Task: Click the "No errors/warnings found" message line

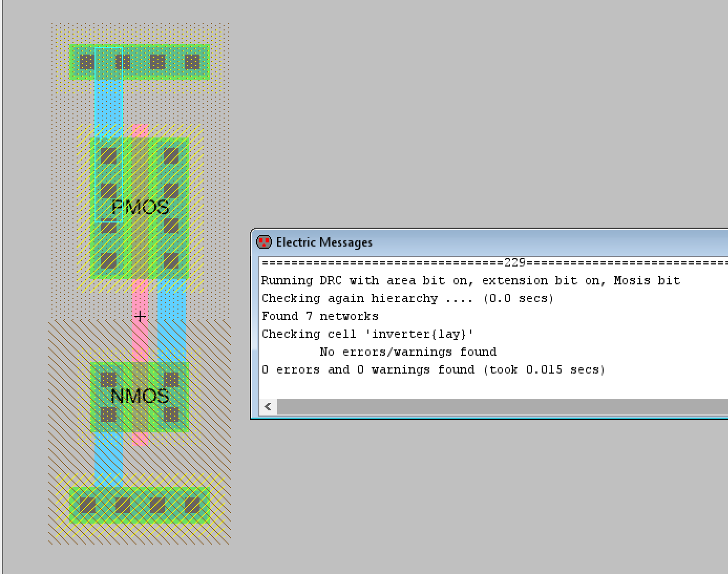Action: pos(408,352)
